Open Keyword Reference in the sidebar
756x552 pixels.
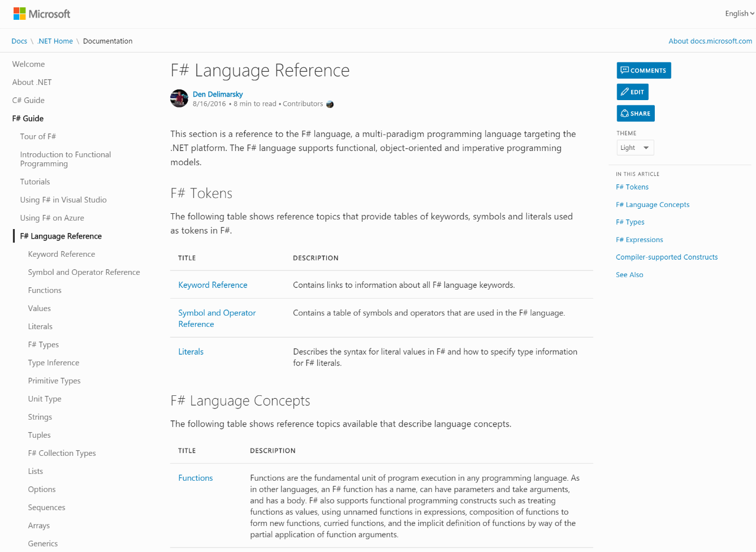pyautogui.click(x=62, y=255)
